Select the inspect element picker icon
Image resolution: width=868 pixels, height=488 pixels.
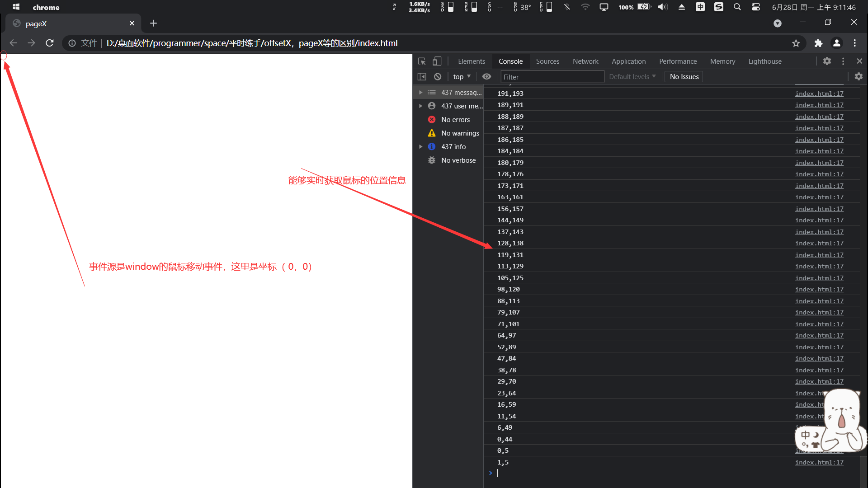click(422, 61)
